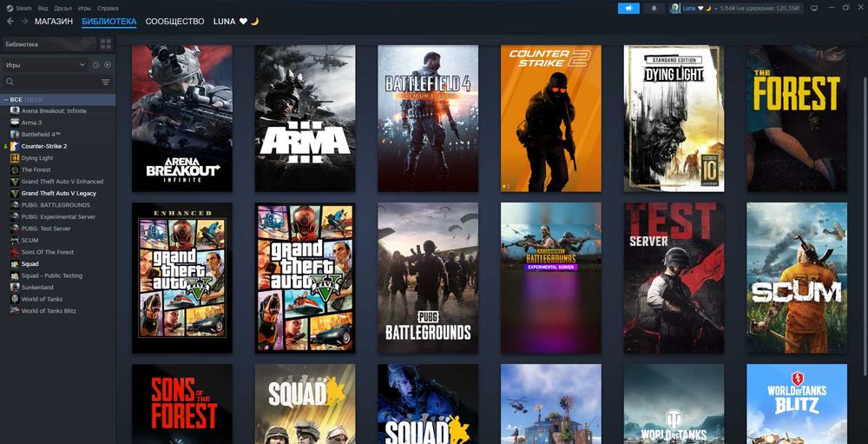Open the PUBG Experimental Server cover
This screenshot has width=868, height=444.
tap(551, 278)
